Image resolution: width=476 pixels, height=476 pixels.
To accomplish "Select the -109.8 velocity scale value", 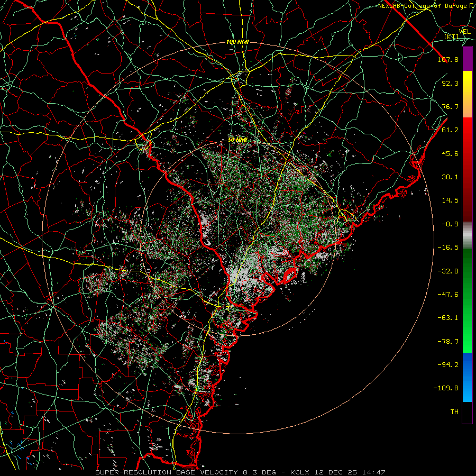I will pos(446,388).
